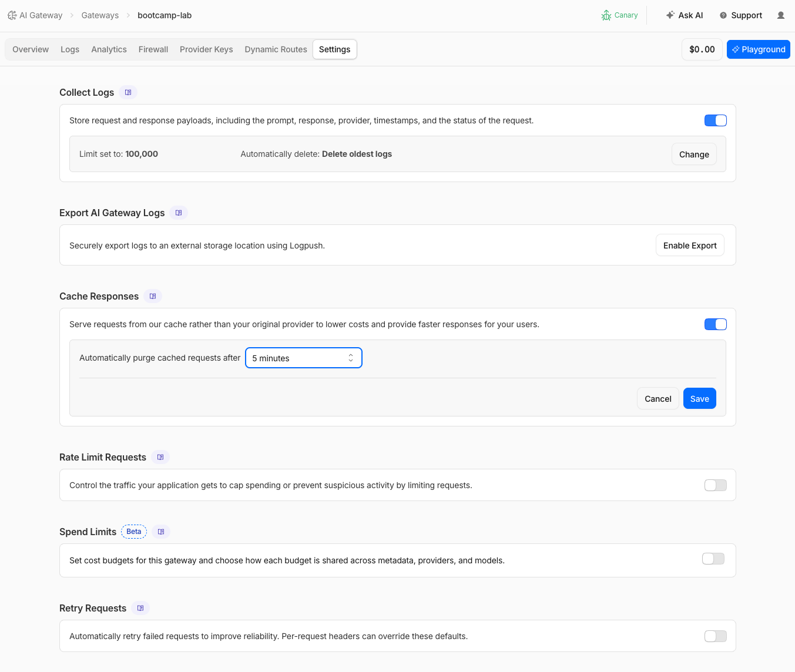This screenshot has width=795, height=672.
Task: Open the Playground button
Action: 758,49
